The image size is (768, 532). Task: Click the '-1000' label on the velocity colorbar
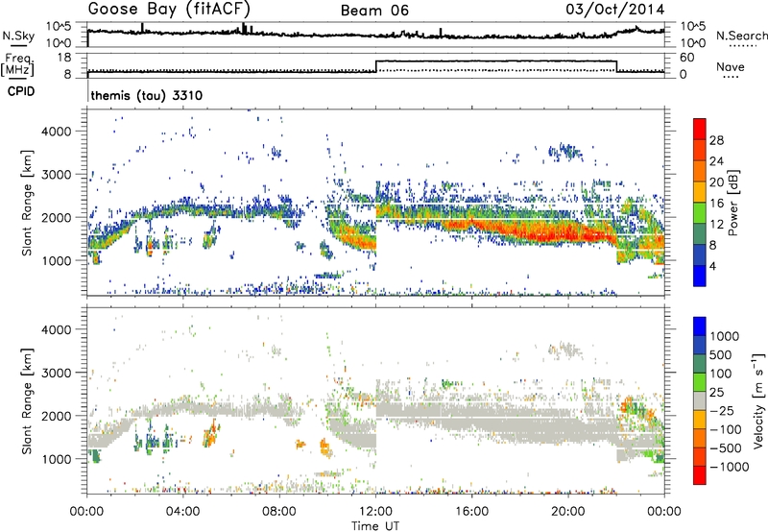point(729,467)
